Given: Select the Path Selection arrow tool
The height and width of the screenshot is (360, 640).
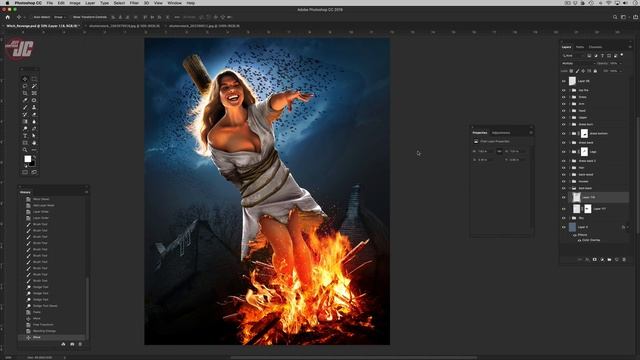Looking at the screenshot, I should pyautogui.click(x=34, y=136).
